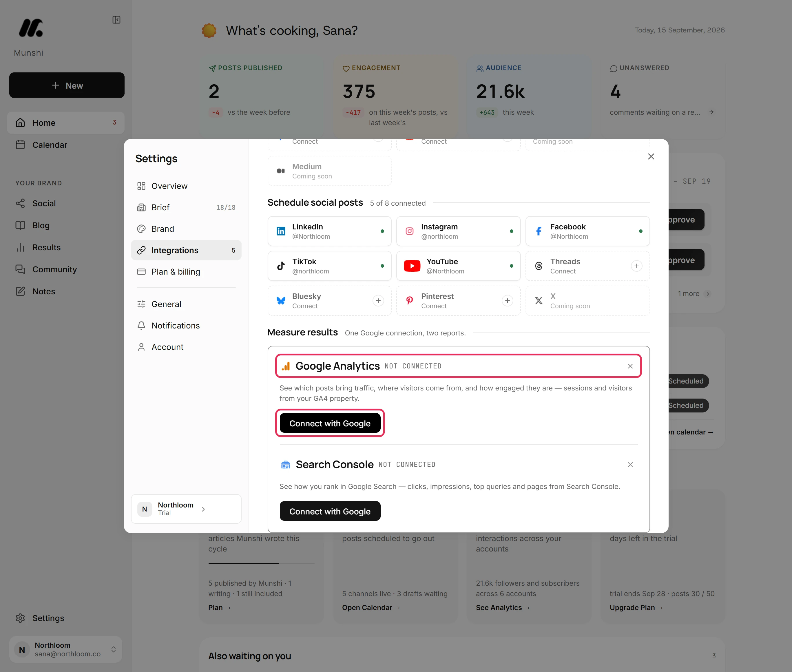Dismiss the Google Analytics card

coord(630,366)
